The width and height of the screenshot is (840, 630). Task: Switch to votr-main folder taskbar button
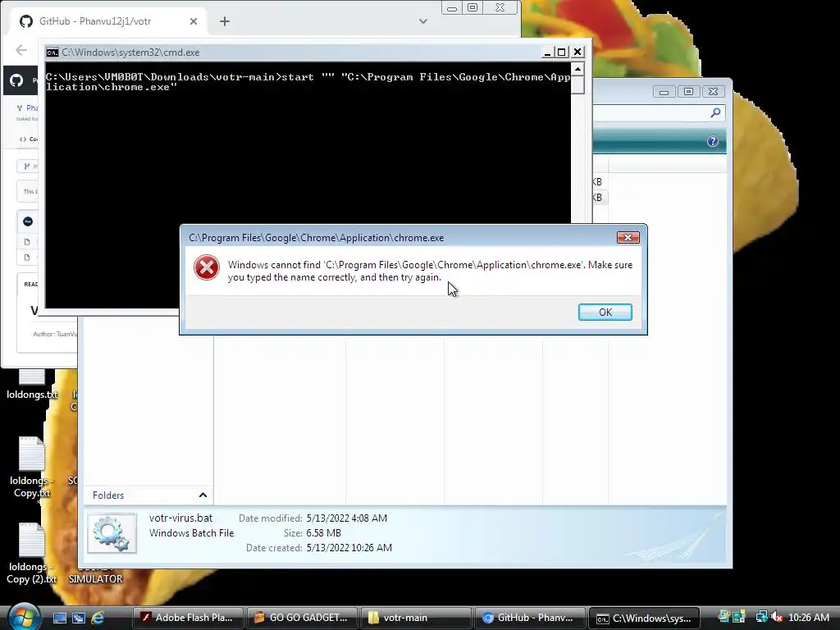click(416, 618)
